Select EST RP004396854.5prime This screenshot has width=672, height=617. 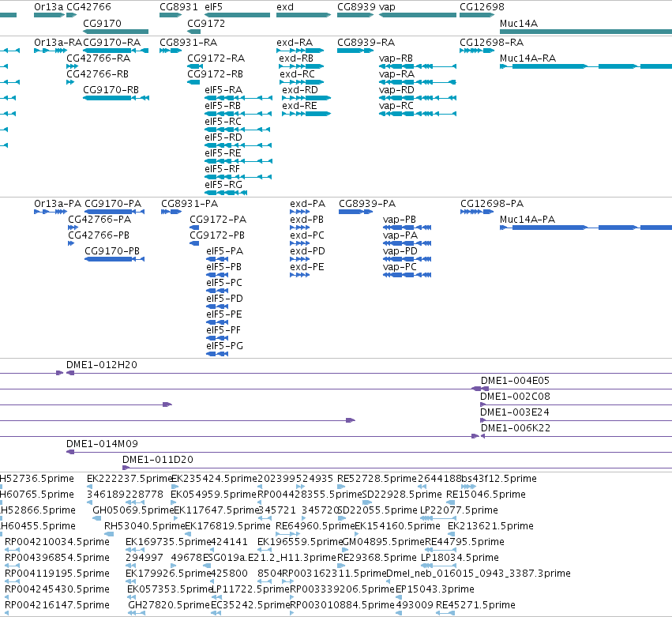click(12, 566)
